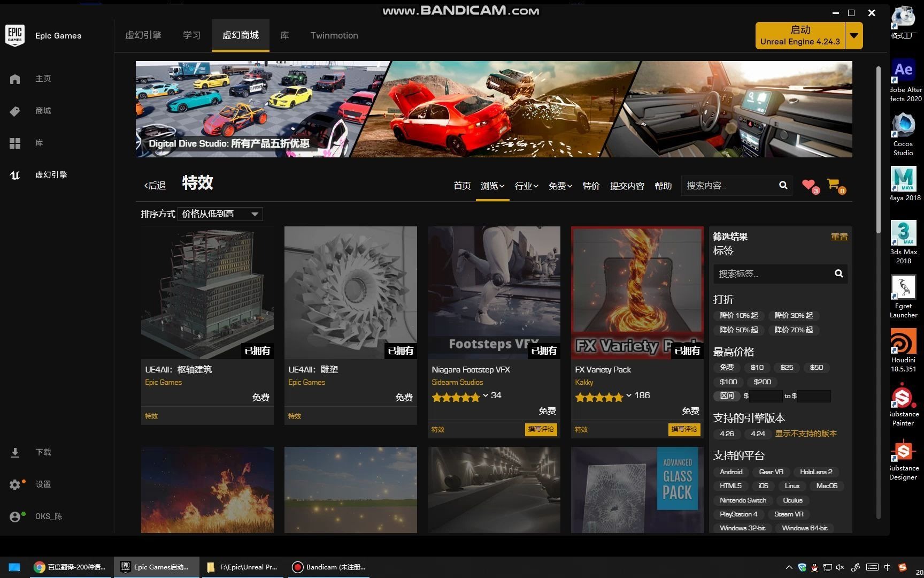924x578 pixels.
Task: Open the Epic Games home page sidebar icon
Action: [x=15, y=78]
